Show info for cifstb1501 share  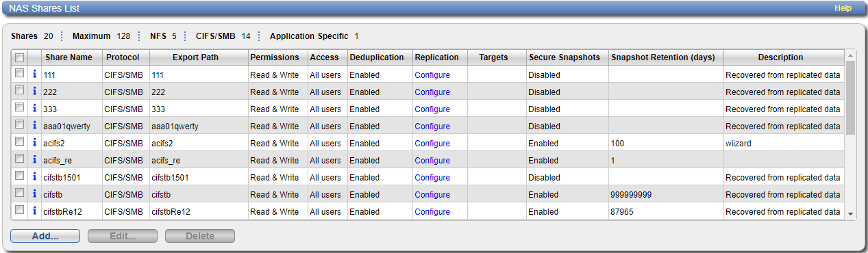tap(34, 176)
